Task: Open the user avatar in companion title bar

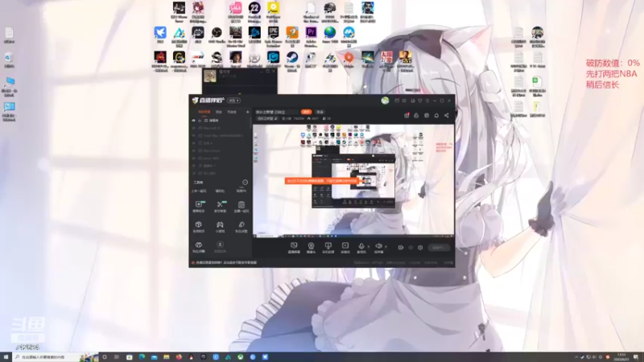Action: [385, 101]
